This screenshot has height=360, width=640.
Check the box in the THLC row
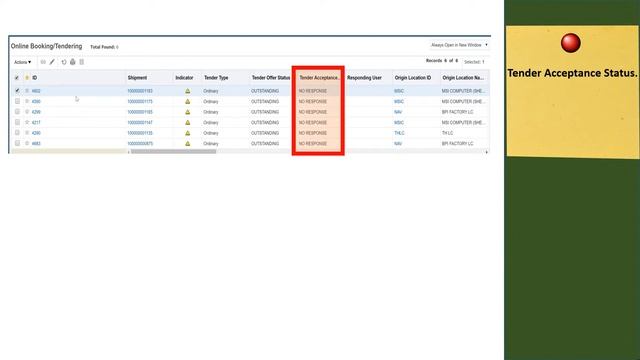pos(17,133)
